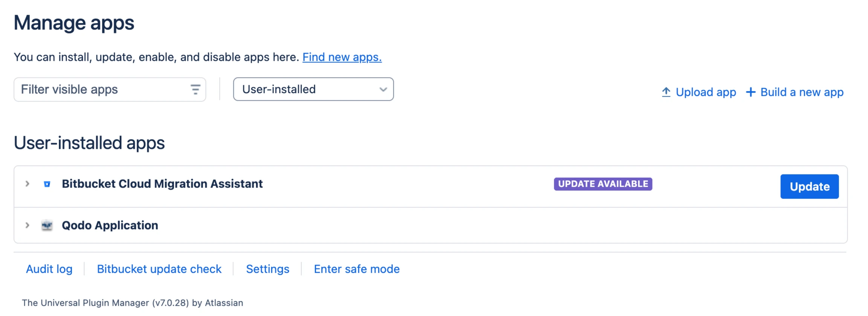Expand the Qodo Application row

(x=27, y=225)
